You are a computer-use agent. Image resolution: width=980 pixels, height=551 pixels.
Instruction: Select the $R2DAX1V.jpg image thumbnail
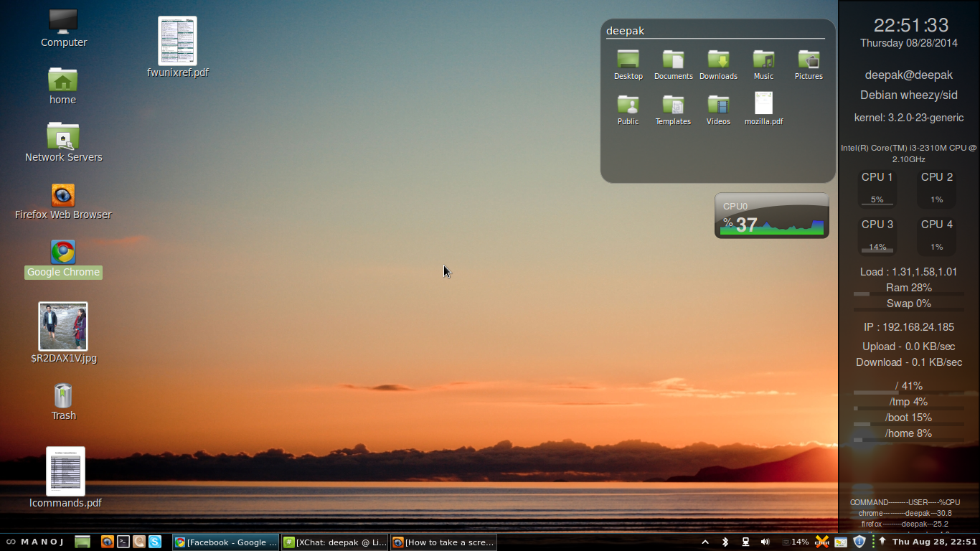click(63, 333)
